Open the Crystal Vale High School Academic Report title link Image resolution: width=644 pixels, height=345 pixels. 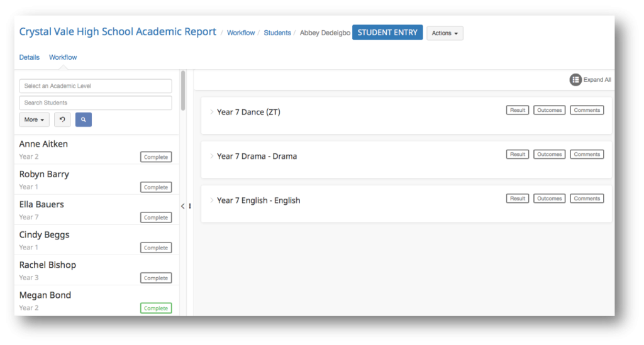coord(118,31)
